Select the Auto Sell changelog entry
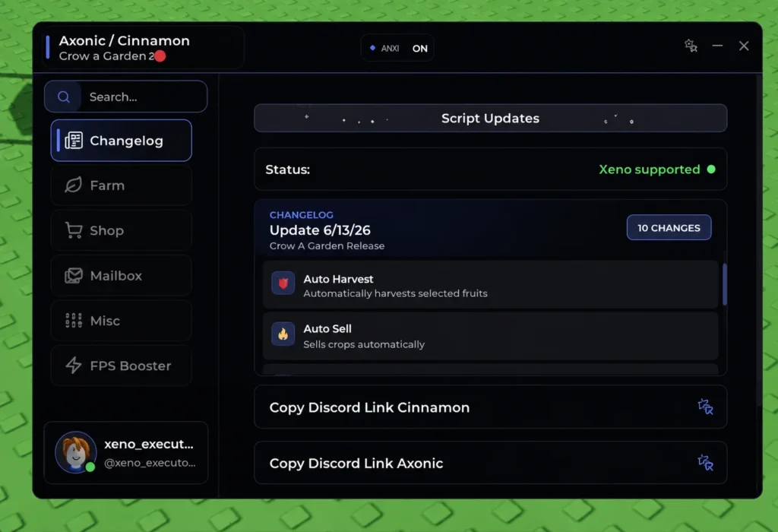The image size is (778, 532). coord(490,335)
